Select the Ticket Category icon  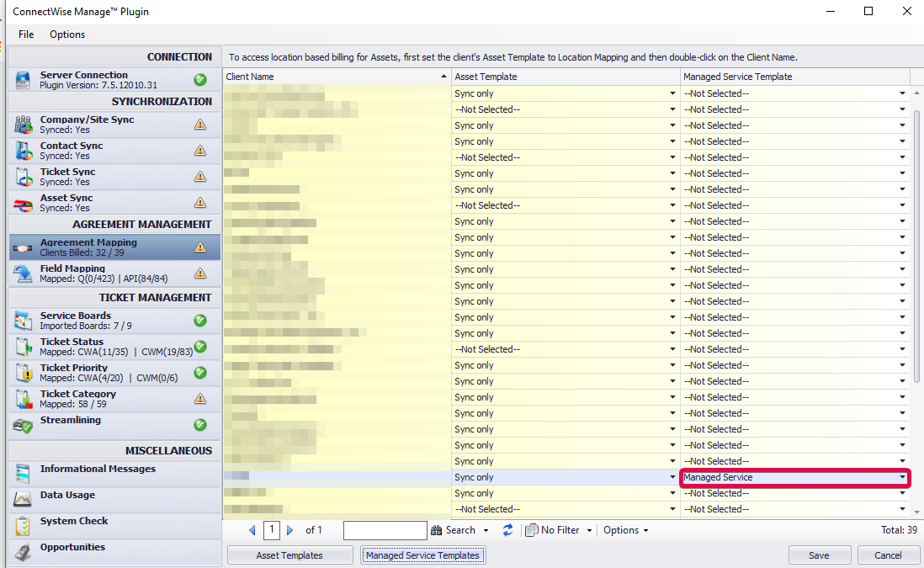[23, 399]
